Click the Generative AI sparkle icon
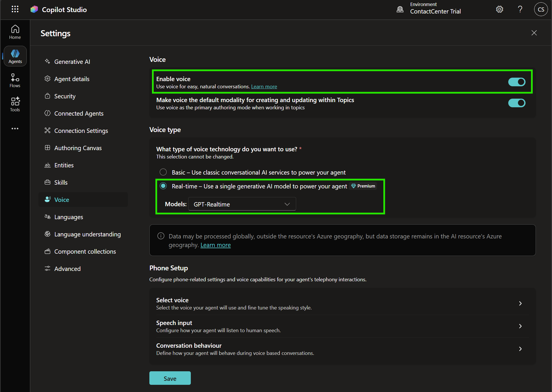The height and width of the screenshot is (392, 552). point(47,61)
